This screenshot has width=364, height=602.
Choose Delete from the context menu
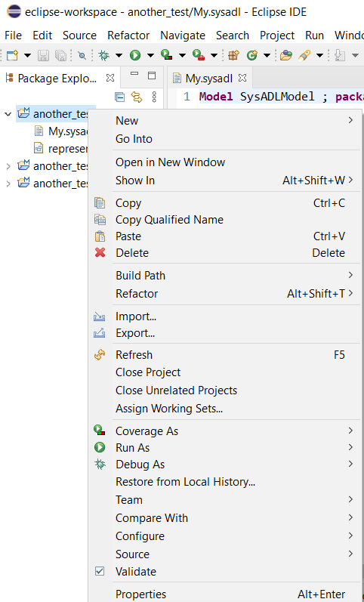tap(225, 252)
